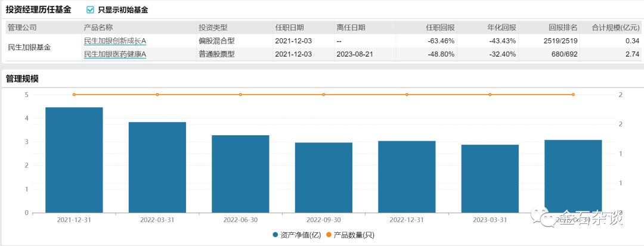The width and height of the screenshot is (644, 246).
Task: Open the 民生加银医药健康A fund link
Action: tap(115, 54)
